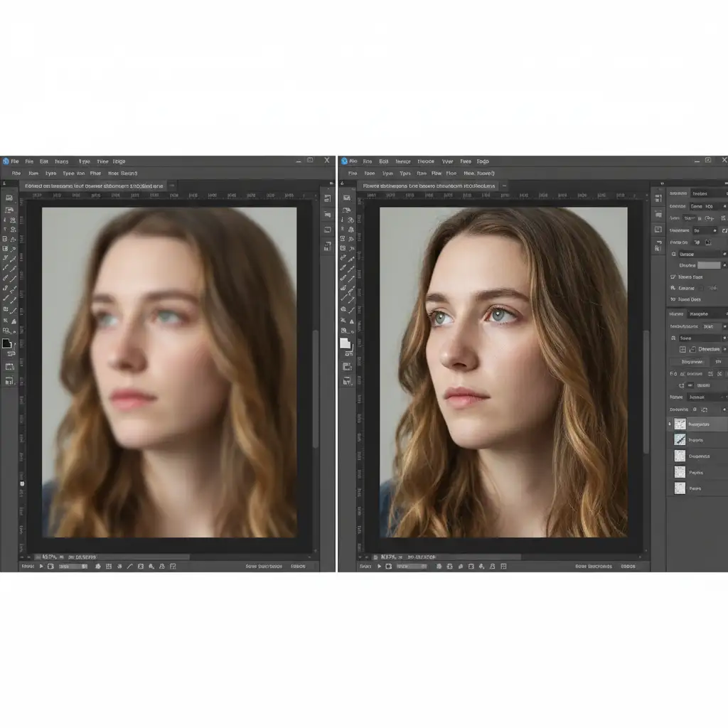Viewport: 728px width, 728px height.
Task: Click the screen mode icon at the sharp window's toolbox bottom
Action: 347,382
